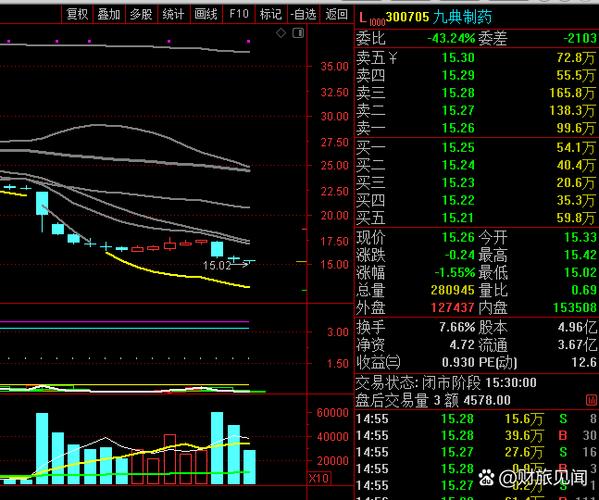Click the 最低 value 15.02

click(580, 272)
